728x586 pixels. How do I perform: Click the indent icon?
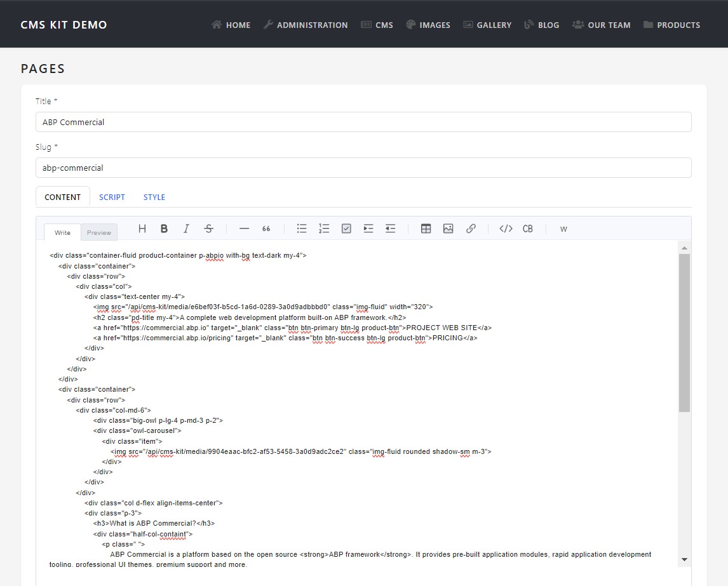[368, 229]
